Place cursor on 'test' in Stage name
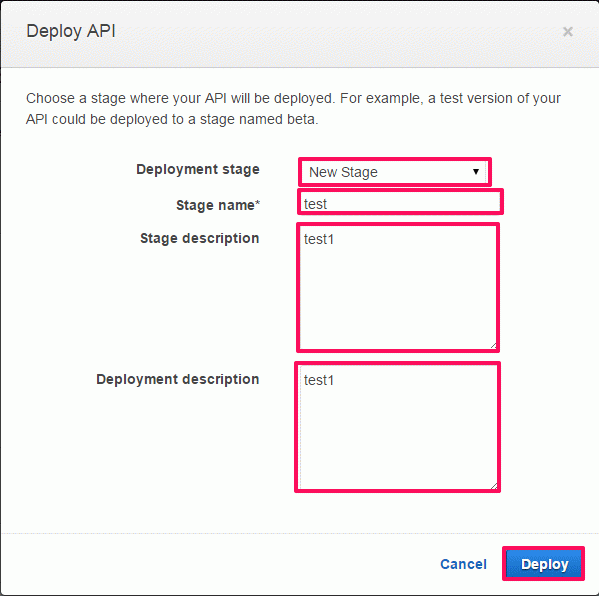Viewport: 599px width, 596px height. coord(315,204)
